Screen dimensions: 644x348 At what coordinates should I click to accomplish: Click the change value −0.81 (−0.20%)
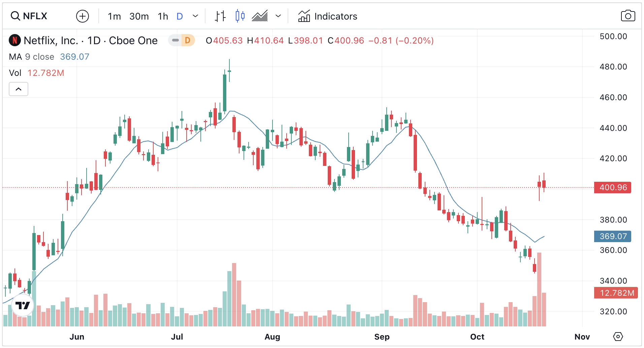tap(401, 40)
